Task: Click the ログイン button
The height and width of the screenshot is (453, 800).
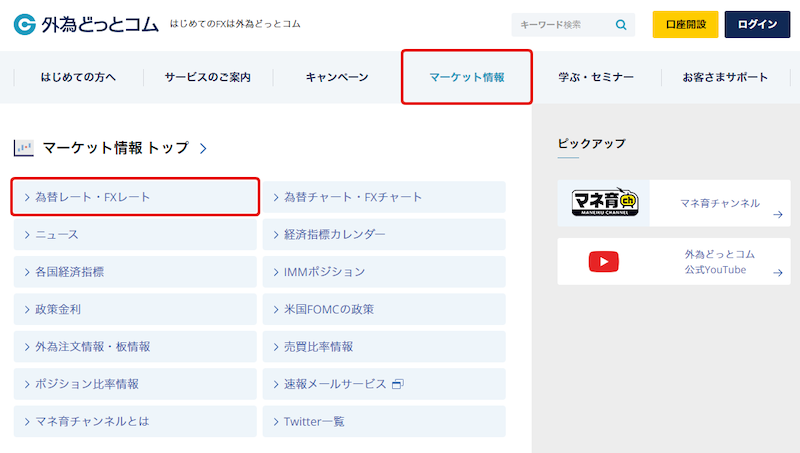Action: 757,24
